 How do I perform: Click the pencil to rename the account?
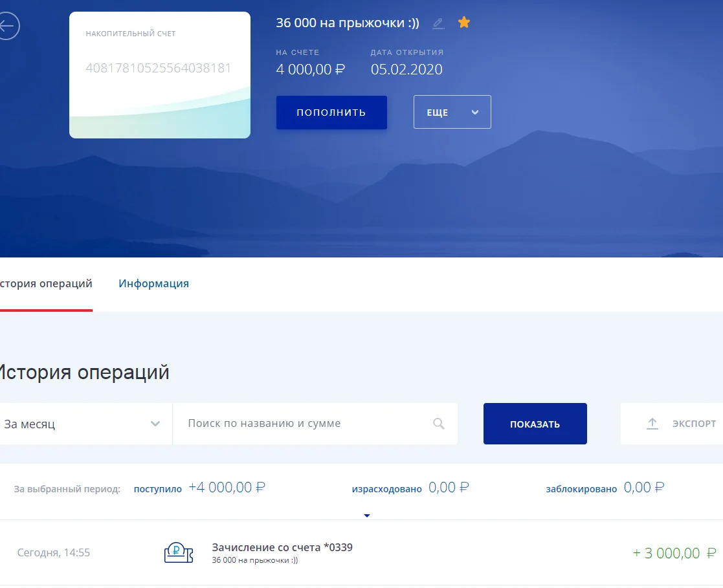point(438,23)
